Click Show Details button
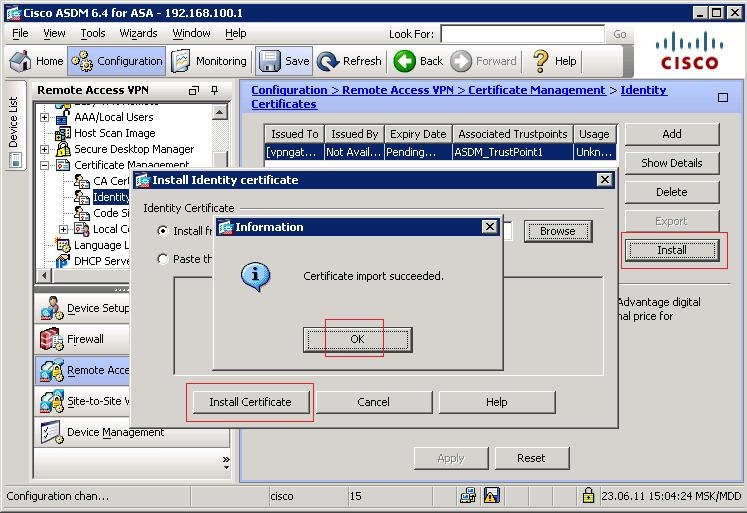The image size is (747, 513). point(672,163)
